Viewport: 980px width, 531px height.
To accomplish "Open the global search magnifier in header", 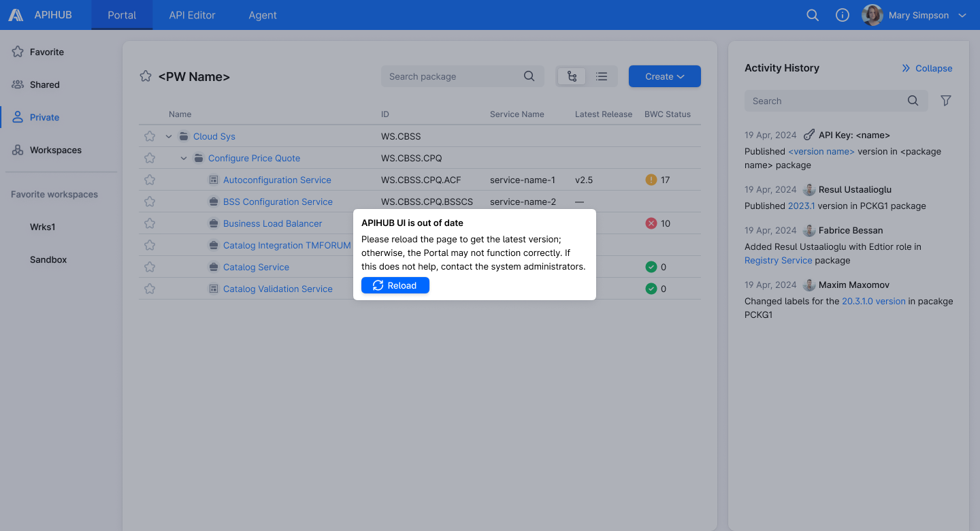I will [x=813, y=15].
